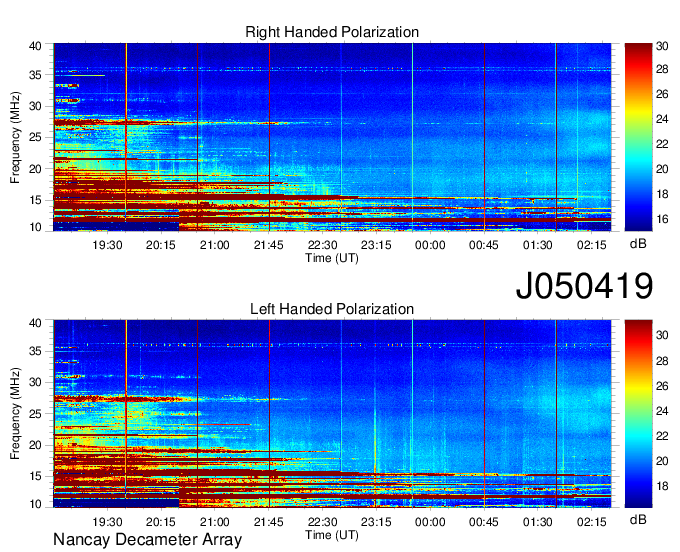Click the dB unit label of Left Handed colorbar
Screen dimensions: 680x552
638,519
